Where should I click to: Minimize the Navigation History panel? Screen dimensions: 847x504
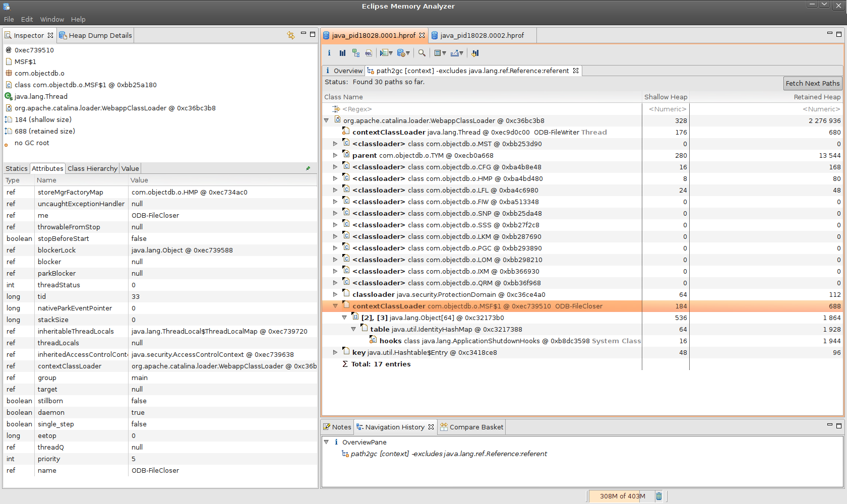point(830,425)
